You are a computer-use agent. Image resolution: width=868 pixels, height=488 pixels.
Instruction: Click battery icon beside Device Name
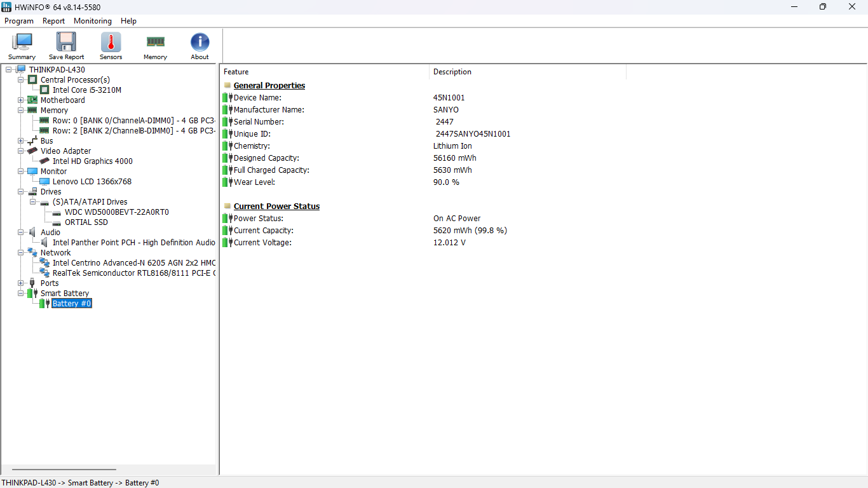tap(227, 97)
